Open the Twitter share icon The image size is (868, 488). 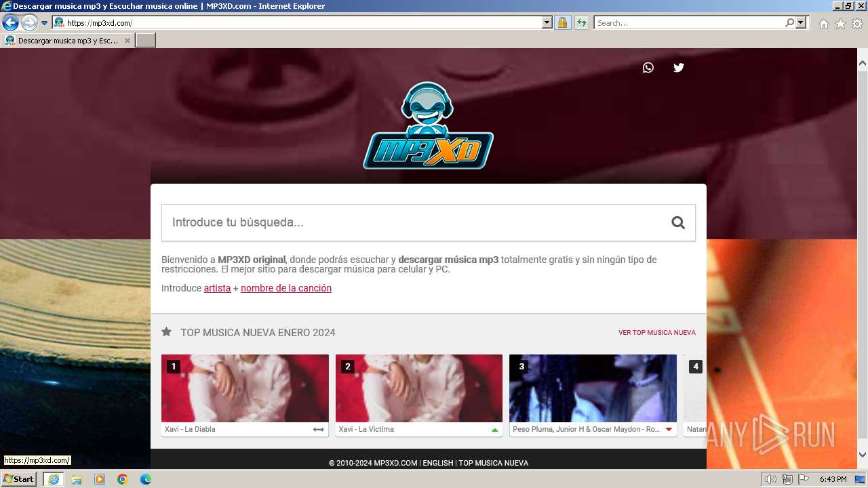pos(679,67)
